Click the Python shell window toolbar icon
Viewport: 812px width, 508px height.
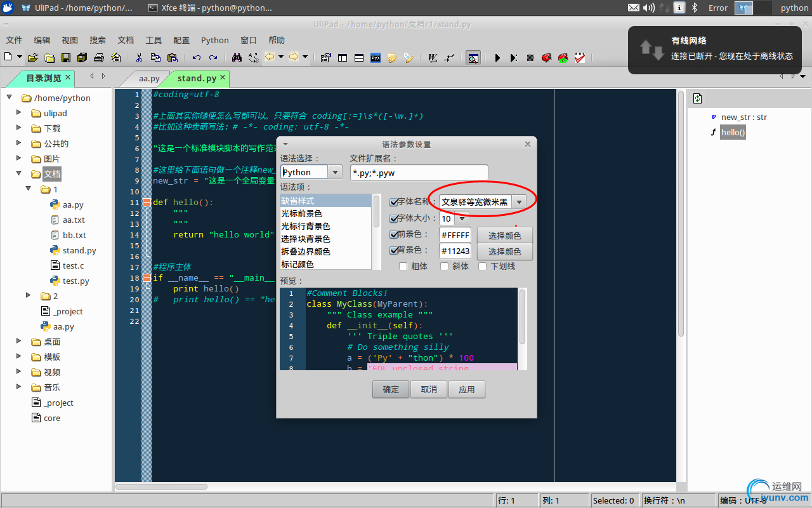[376, 58]
